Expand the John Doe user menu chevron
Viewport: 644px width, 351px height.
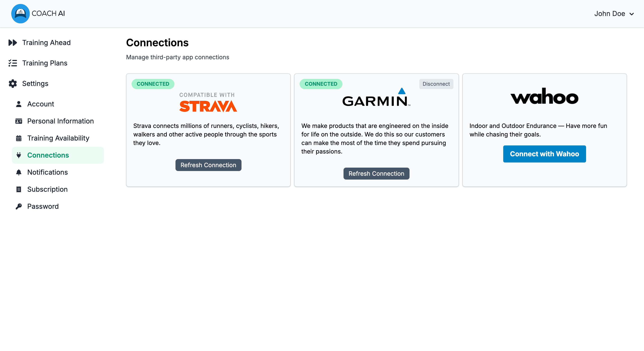tap(632, 14)
